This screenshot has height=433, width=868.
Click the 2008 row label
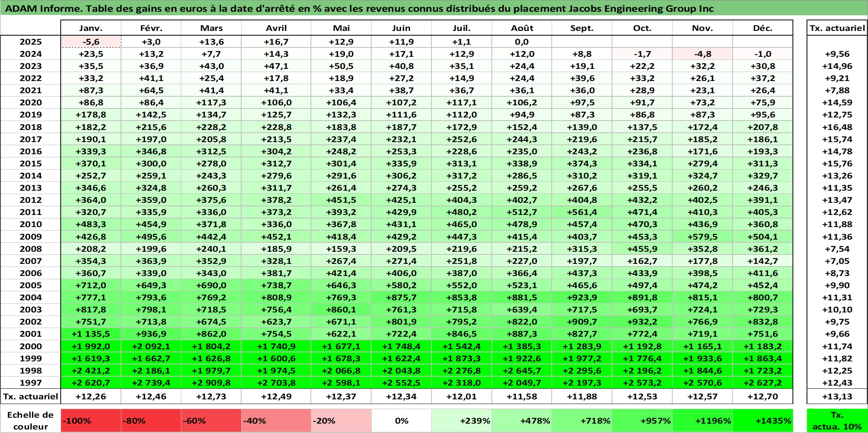[31, 249]
